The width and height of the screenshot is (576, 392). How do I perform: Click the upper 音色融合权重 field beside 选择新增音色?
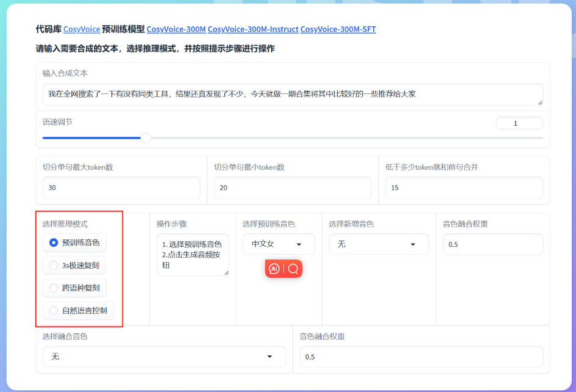coord(492,244)
